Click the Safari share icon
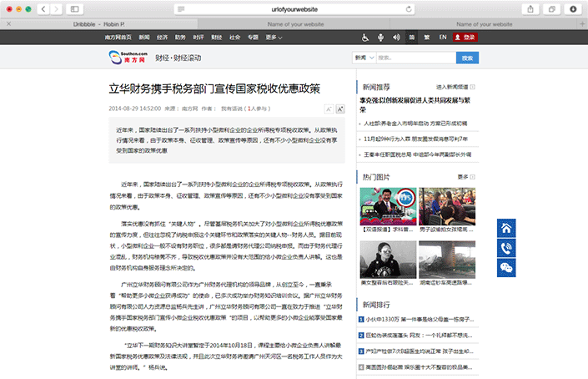 coord(530,8)
